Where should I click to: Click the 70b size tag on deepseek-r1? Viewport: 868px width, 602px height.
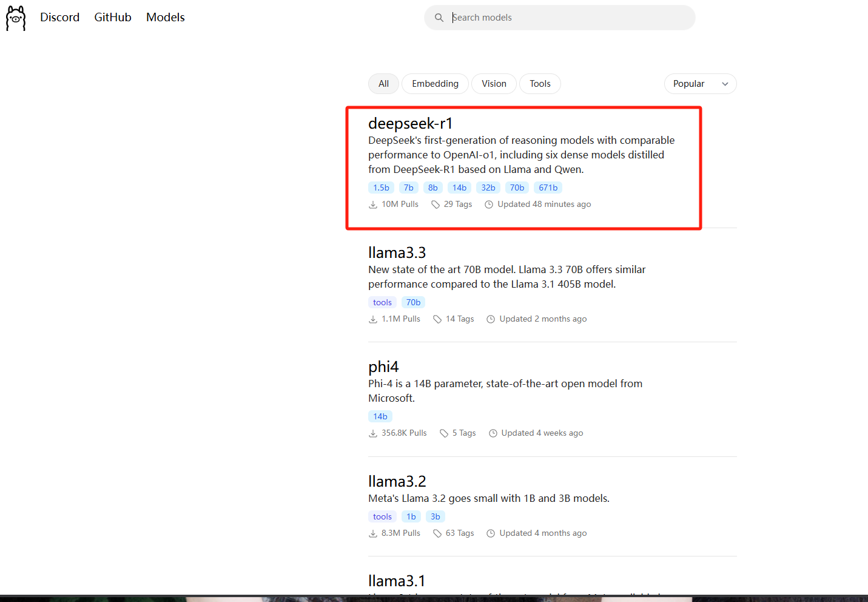(x=517, y=188)
